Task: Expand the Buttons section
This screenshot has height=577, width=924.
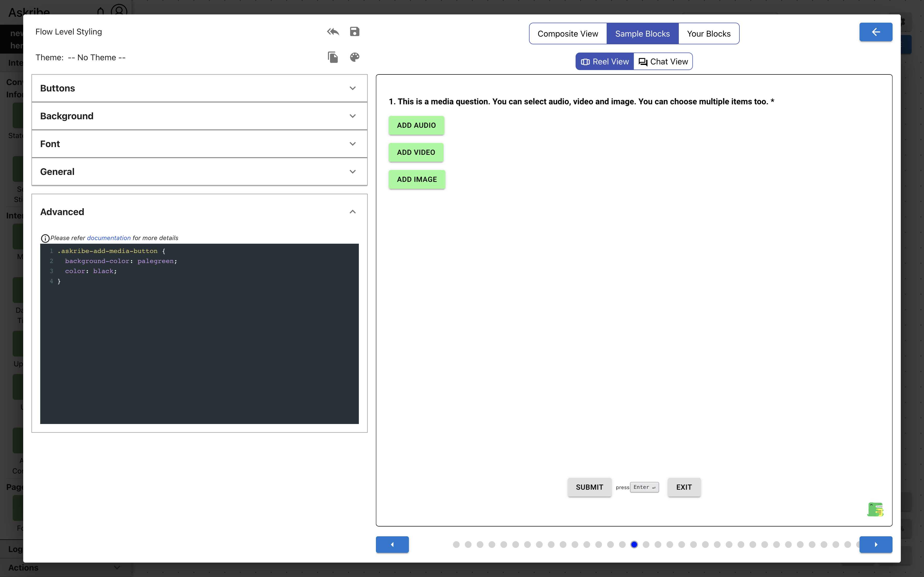Action: (x=199, y=88)
